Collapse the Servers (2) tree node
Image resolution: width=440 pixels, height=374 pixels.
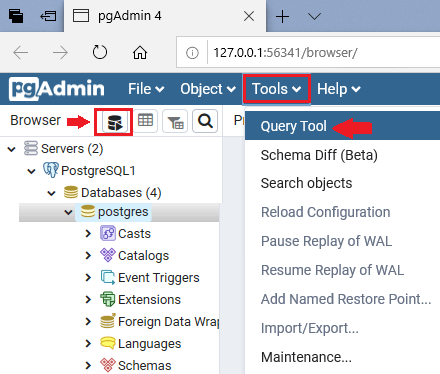[12, 149]
